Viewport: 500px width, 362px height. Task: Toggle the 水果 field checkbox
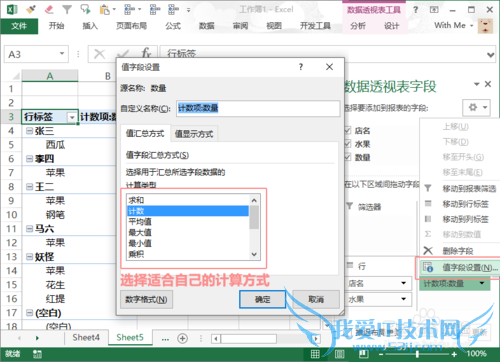[x=348, y=144]
